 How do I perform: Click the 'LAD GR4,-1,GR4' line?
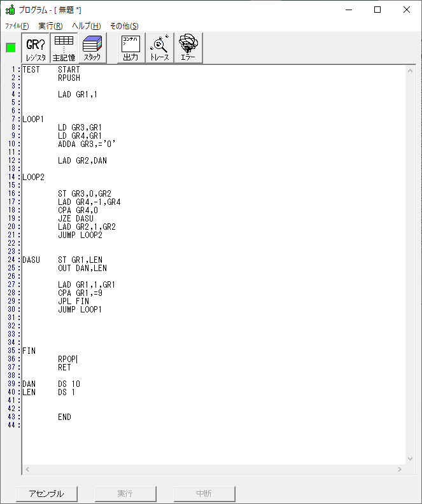click(89, 202)
